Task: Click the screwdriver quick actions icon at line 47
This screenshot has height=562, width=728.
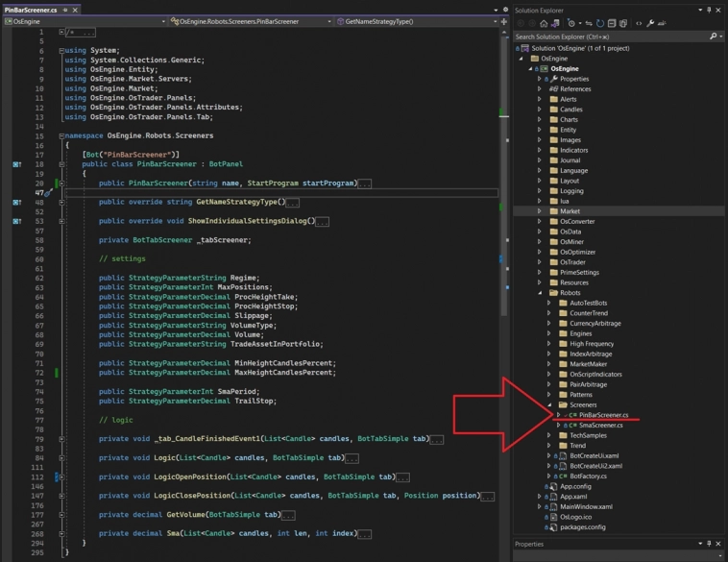Action: point(47,193)
